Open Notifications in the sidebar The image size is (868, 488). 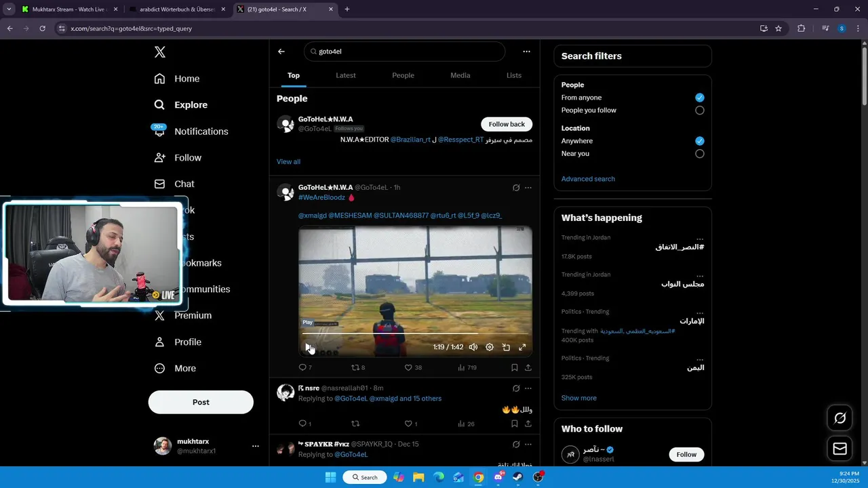(191, 131)
